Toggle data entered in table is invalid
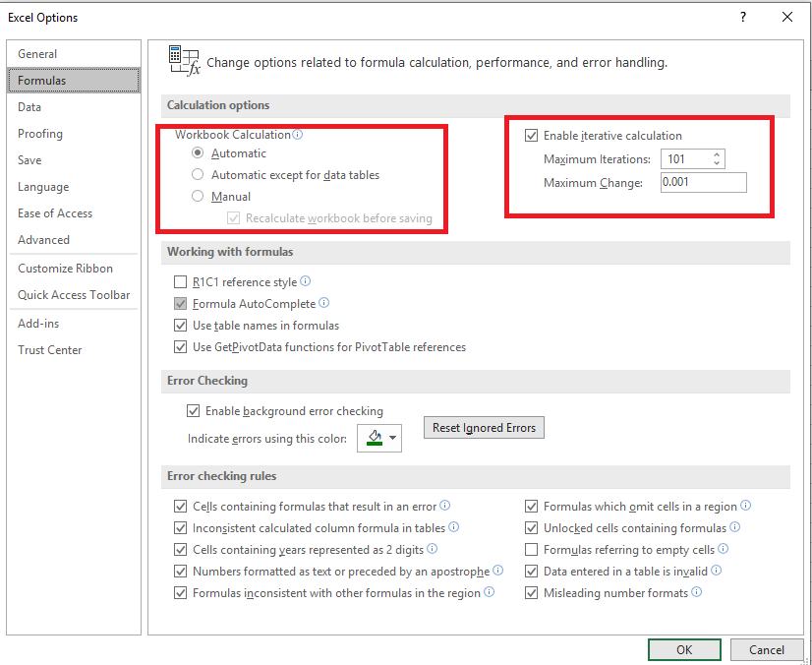Viewport: 812px width, 665px height. tap(531, 572)
